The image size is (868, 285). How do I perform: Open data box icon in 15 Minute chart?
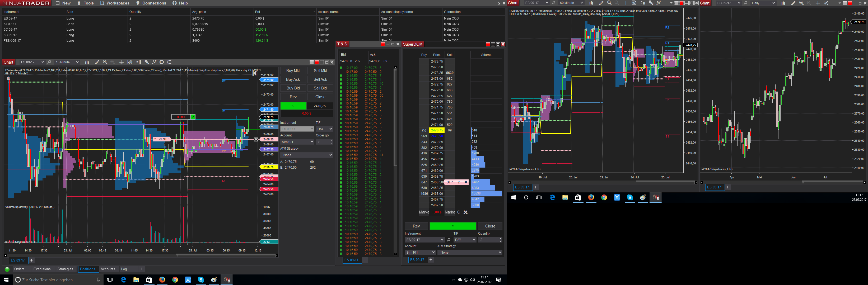[x=130, y=62]
